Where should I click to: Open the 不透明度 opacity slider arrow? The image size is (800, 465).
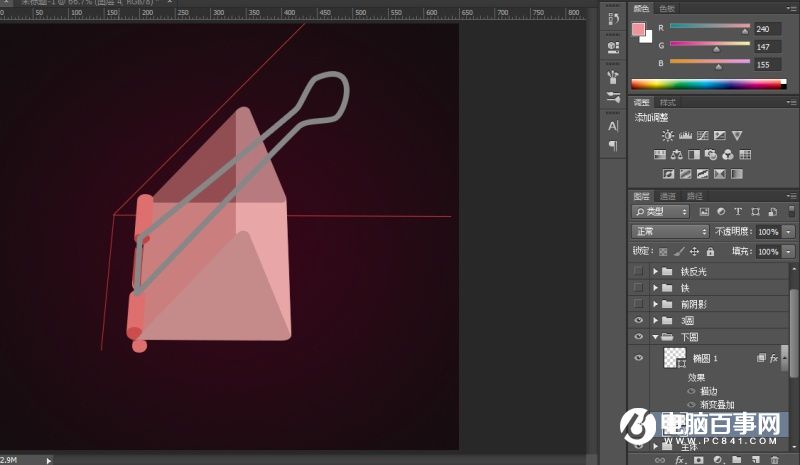789,232
